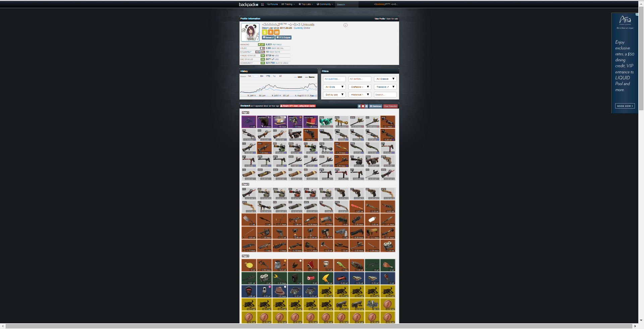
Task: Select the white cap item priced ~11 ref
Action: [x=326, y=265]
